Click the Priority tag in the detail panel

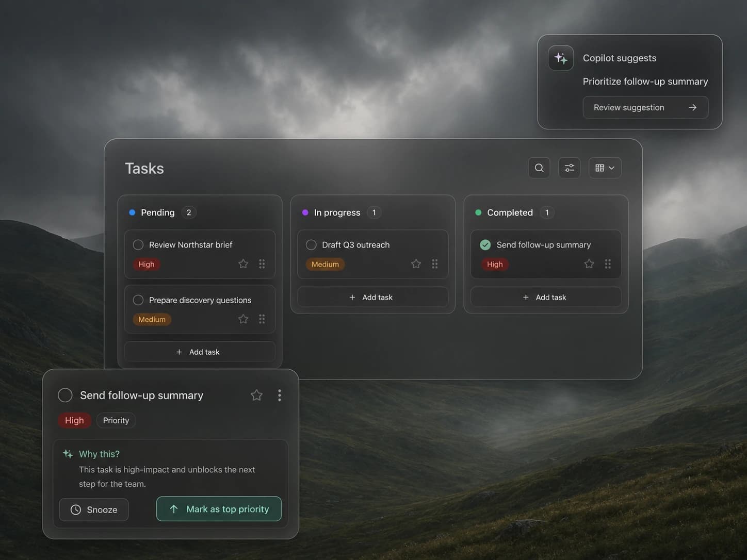click(116, 420)
